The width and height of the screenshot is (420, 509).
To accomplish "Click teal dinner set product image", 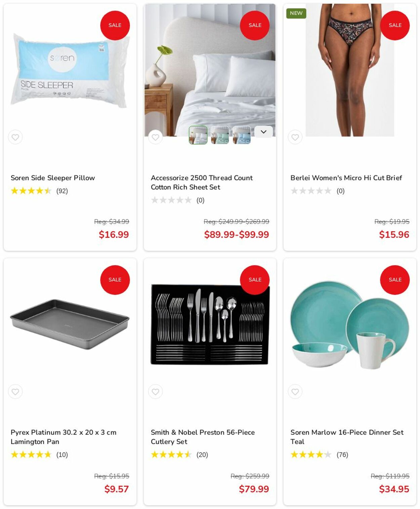I will [350, 325].
